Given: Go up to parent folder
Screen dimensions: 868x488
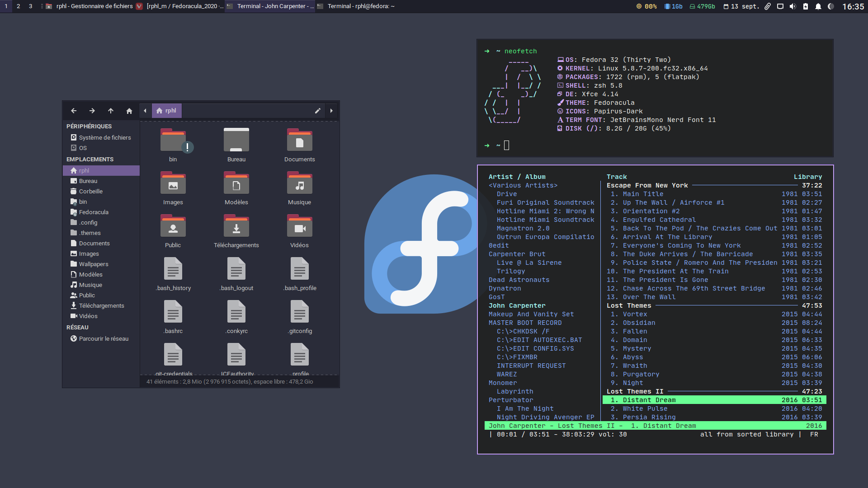Looking at the screenshot, I should (x=111, y=111).
